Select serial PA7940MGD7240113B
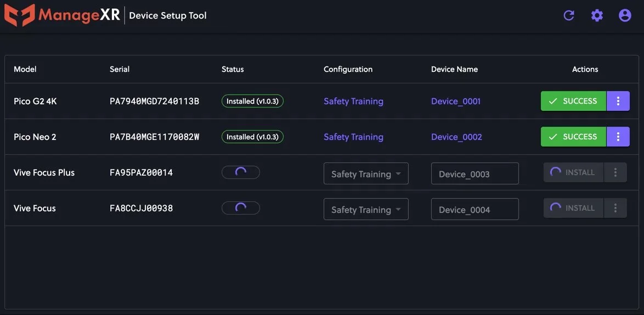The image size is (644, 315). click(155, 102)
